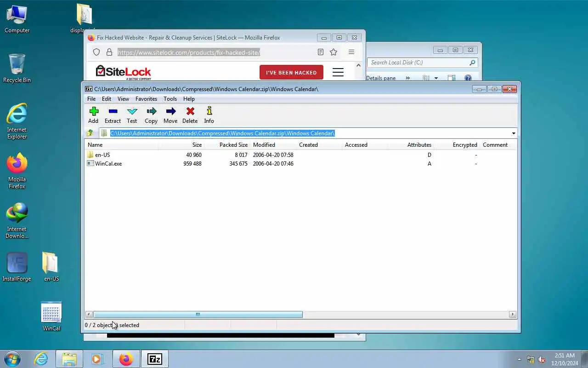
Task: Expand the 7-Zip address path dropdown
Action: [513, 133]
